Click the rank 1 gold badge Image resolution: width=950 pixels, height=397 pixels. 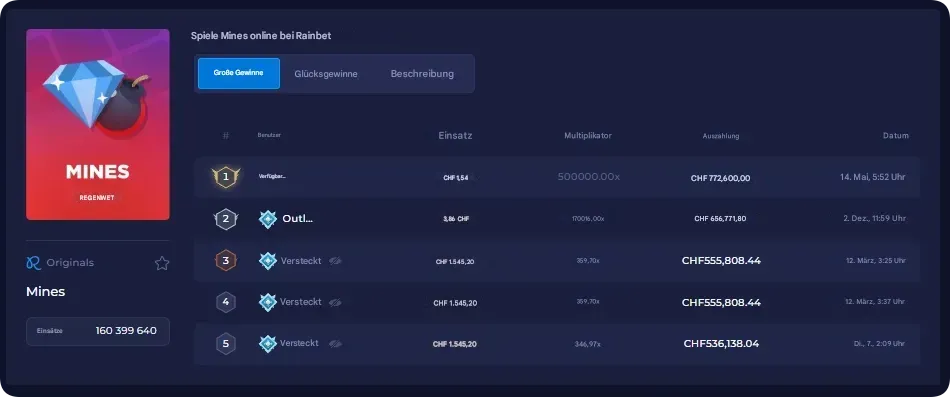226,177
